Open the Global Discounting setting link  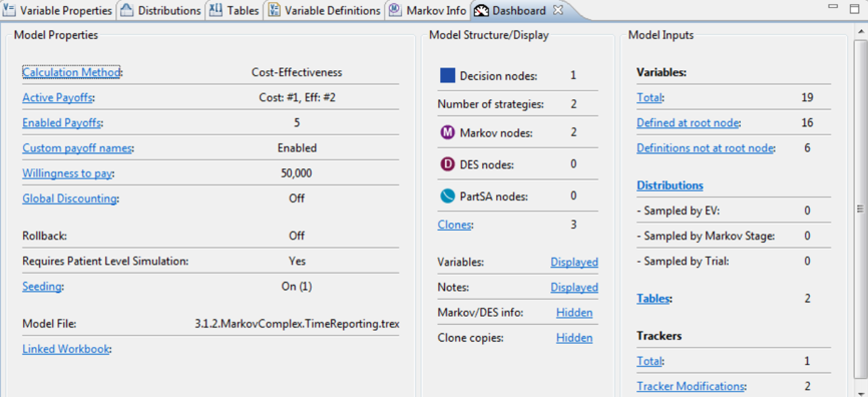[70, 198]
